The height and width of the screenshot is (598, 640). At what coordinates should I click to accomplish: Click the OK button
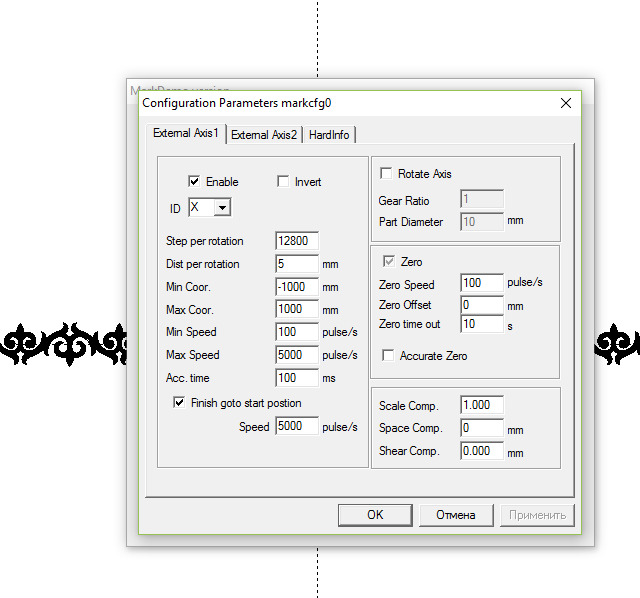coord(375,515)
